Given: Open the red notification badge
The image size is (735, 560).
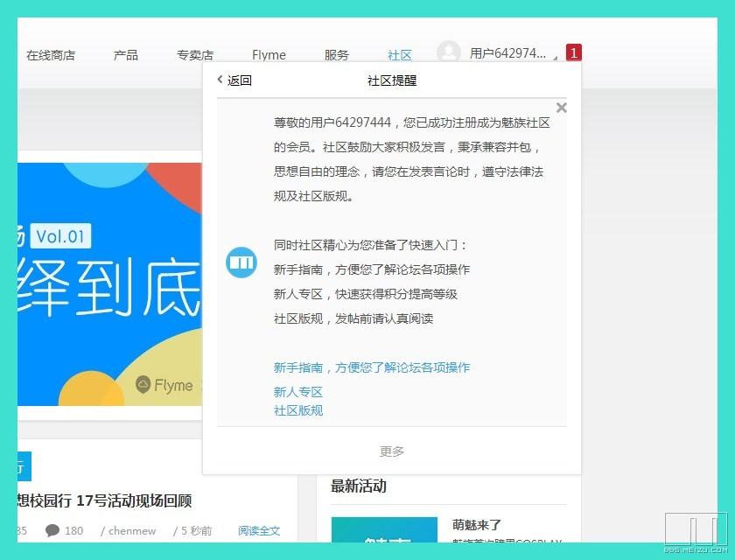Looking at the screenshot, I should point(574,52).
